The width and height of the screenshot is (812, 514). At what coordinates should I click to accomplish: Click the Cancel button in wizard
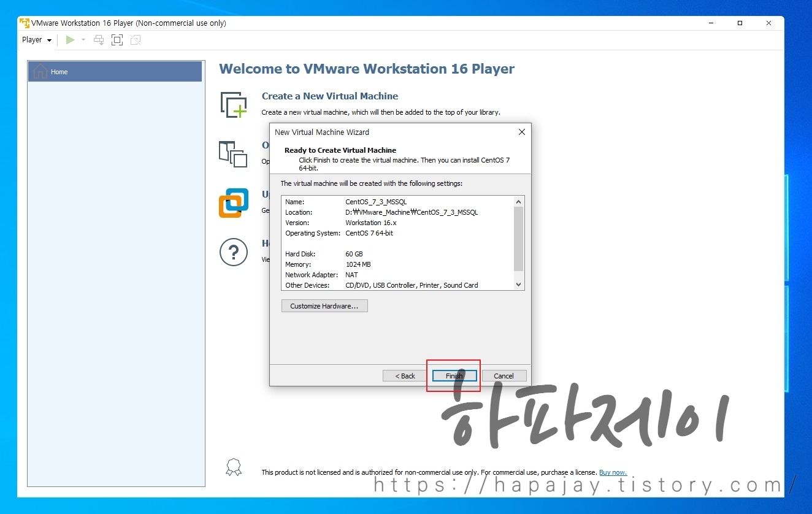[x=504, y=376]
